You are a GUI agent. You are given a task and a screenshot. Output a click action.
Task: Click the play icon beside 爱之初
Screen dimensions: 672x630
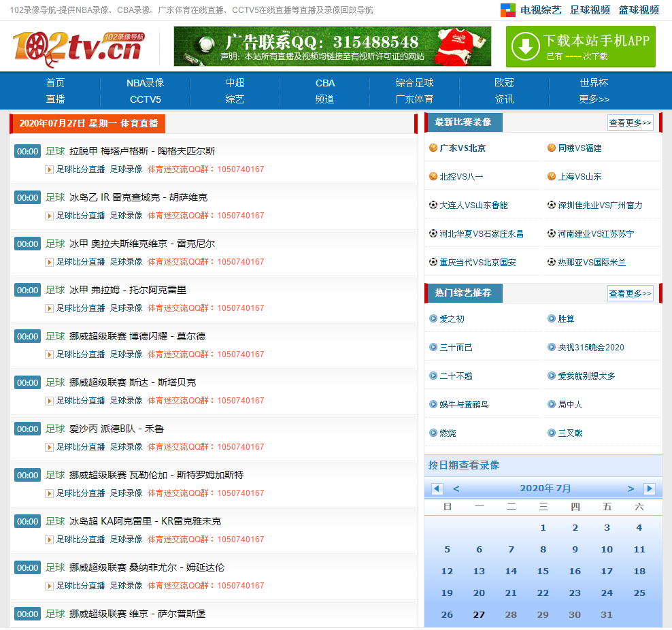coord(433,318)
